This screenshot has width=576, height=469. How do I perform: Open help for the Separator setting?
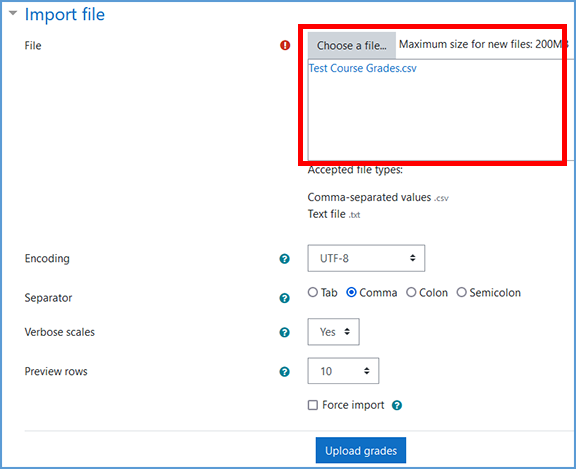click(284, 298)
